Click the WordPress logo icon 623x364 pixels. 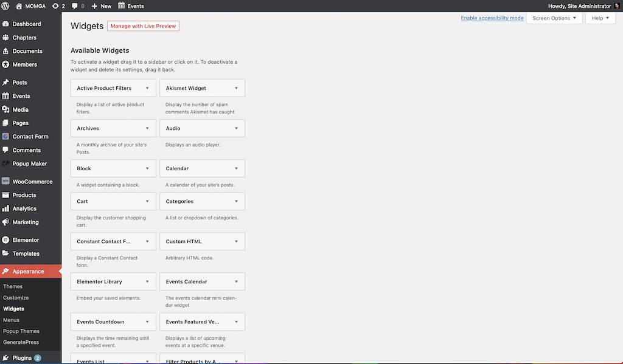(5, 6)
